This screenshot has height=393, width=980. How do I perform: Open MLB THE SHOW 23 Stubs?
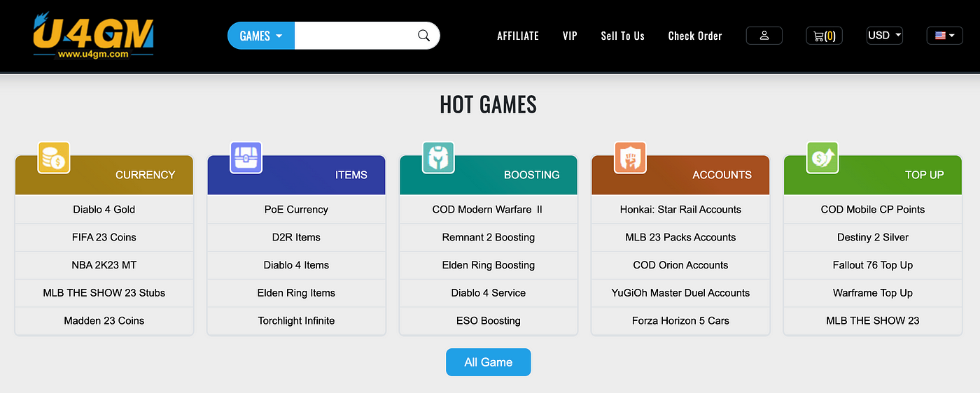pos(104,293)
